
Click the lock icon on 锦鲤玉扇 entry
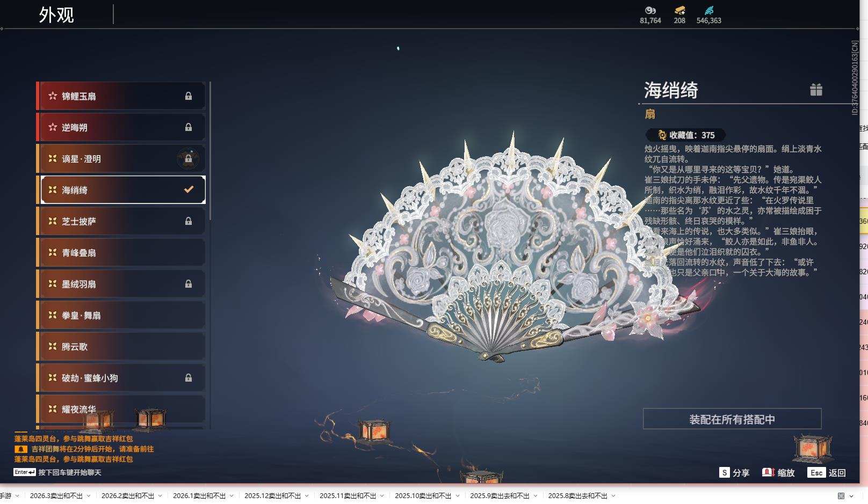pyautogui.click(x=189, y=96)
